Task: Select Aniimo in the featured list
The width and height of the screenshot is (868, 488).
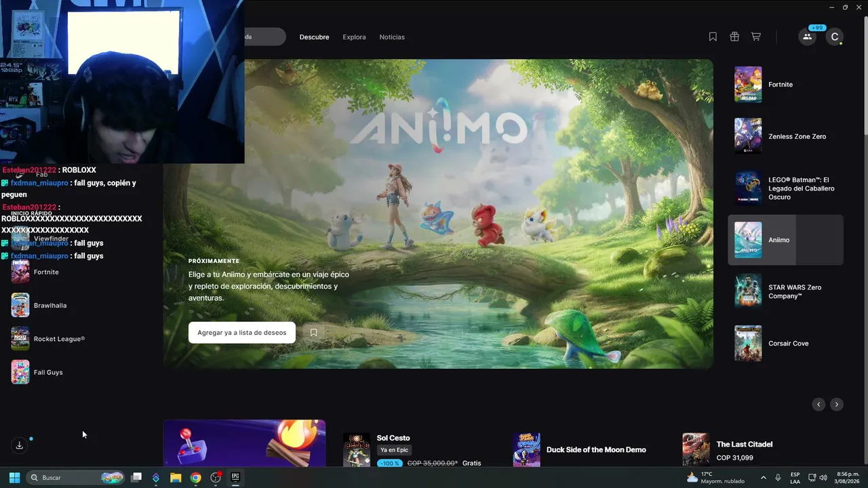Action: (x=785, y=240)
